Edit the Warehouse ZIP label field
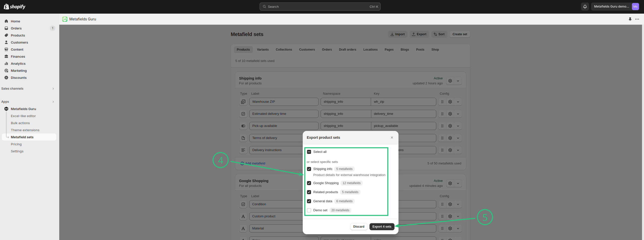 pos(284,102)
